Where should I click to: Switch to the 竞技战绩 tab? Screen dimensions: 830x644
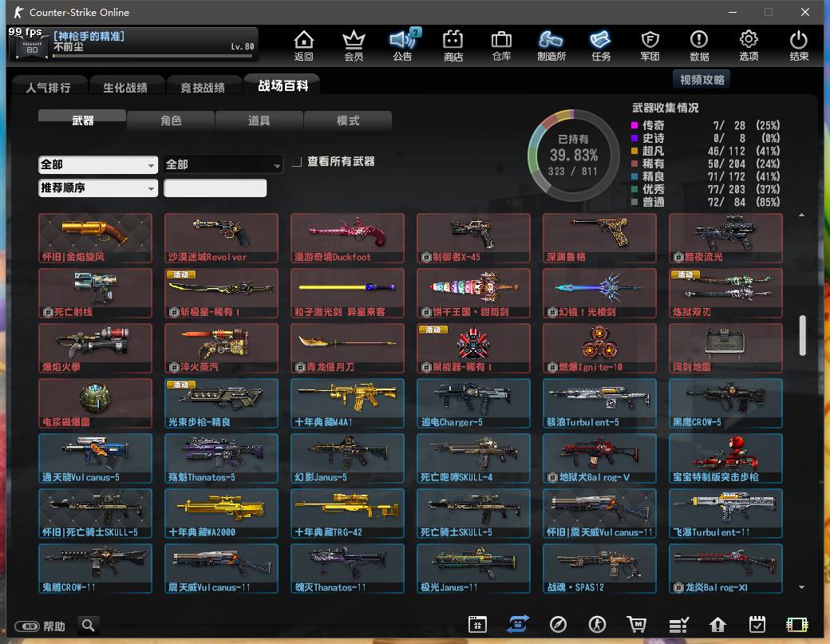click(203, 87)
